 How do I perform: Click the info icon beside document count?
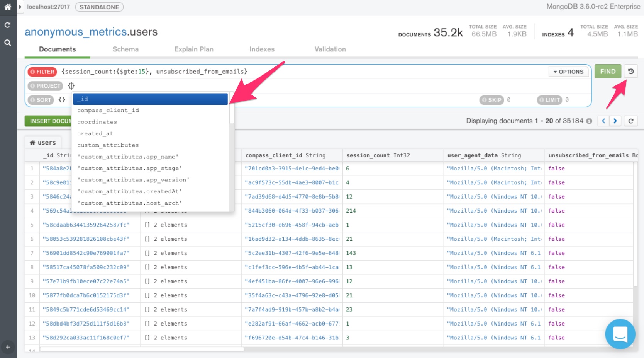point(589,121)
